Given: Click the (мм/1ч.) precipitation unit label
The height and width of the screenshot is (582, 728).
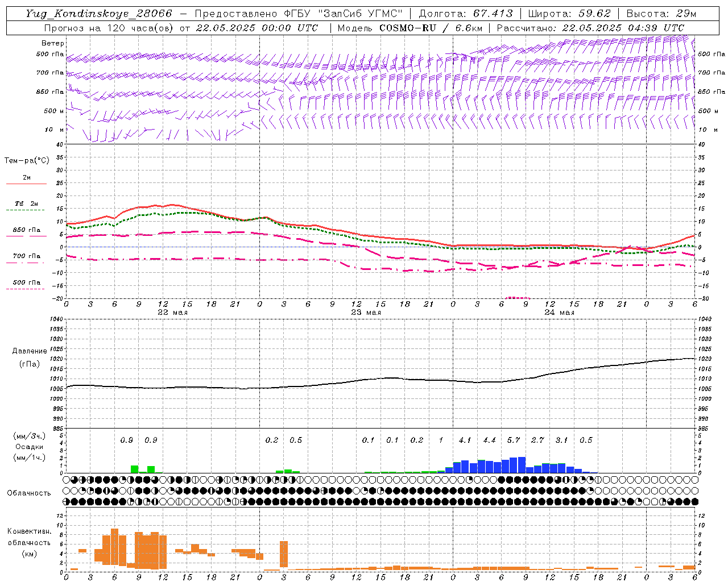Looking at the screenshot, I should pyautogui.click(x=30, y=458).
